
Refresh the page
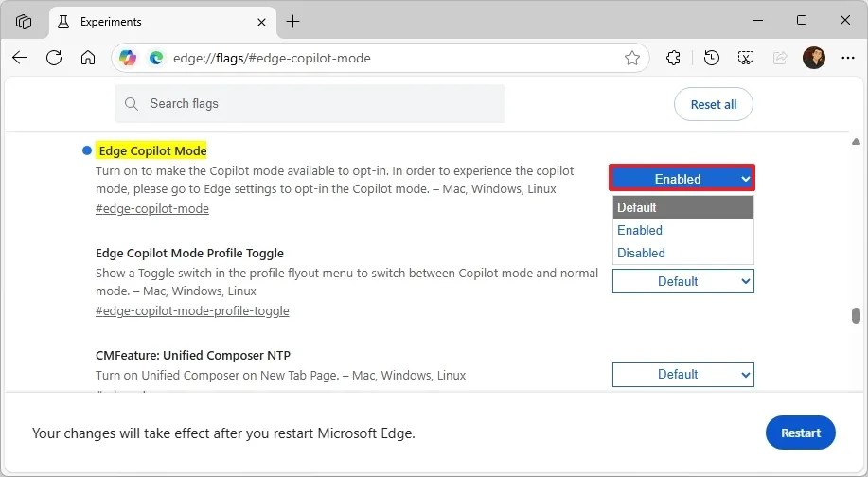(x=54, y=58)
